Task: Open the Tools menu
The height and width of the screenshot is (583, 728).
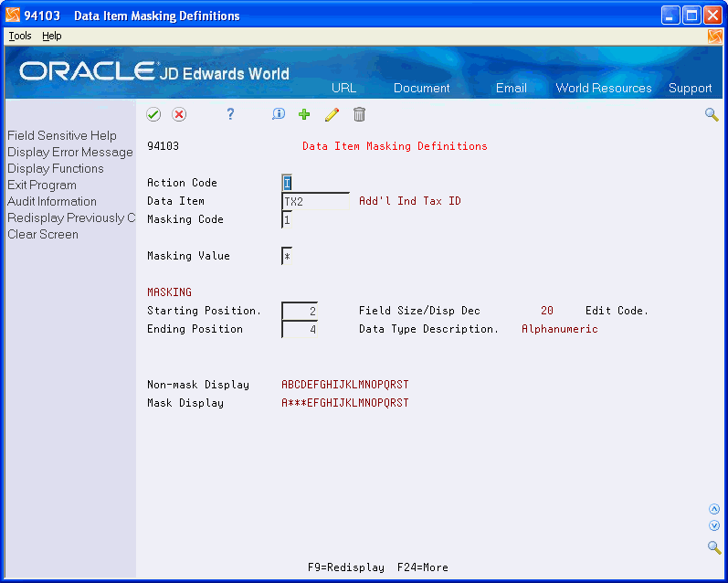Action: pos(20,37)
